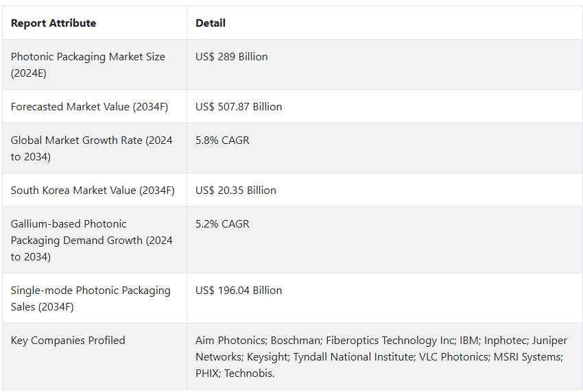Screen dimensions: 583x392
Task: Select South Korea Market Value (2034F) label
Action: click(x=93, y=191)
